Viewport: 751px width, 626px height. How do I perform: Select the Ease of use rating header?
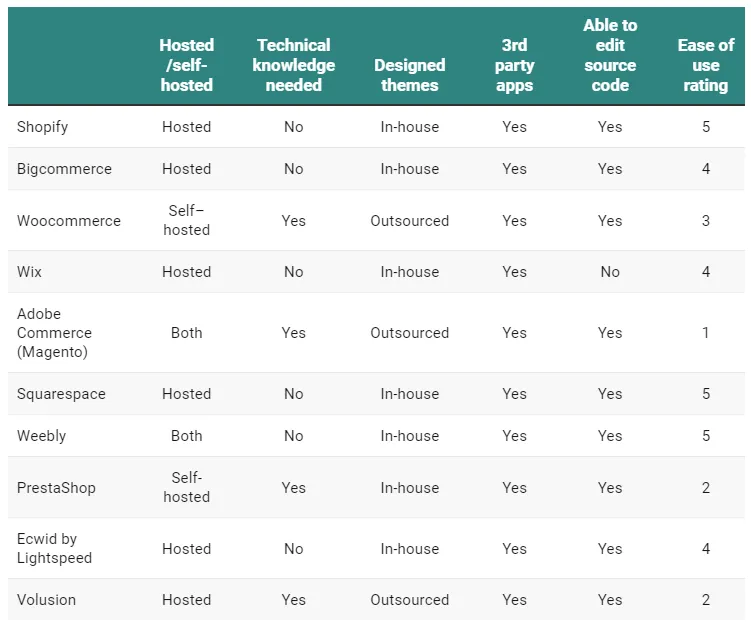click(x=705, y=65)
